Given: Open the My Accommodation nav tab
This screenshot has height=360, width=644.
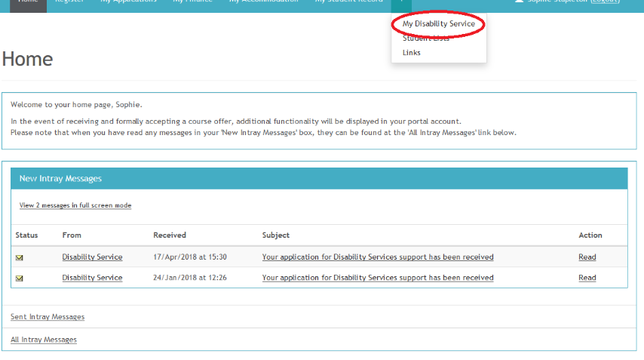Looking at the screenshot, I should click(264, 2).
